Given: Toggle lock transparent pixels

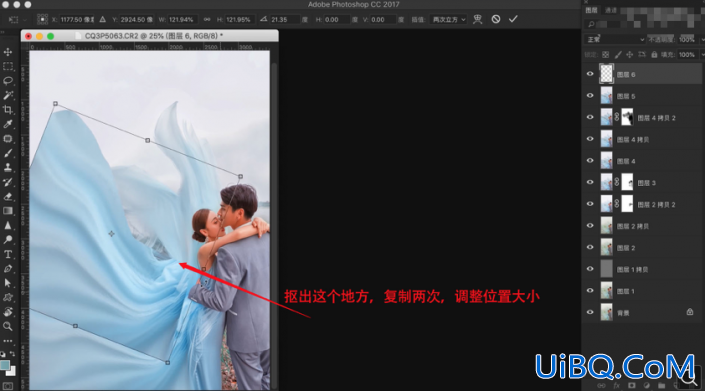Looking at the screenshot, I should pyautogui.click(x=606, y=54).
